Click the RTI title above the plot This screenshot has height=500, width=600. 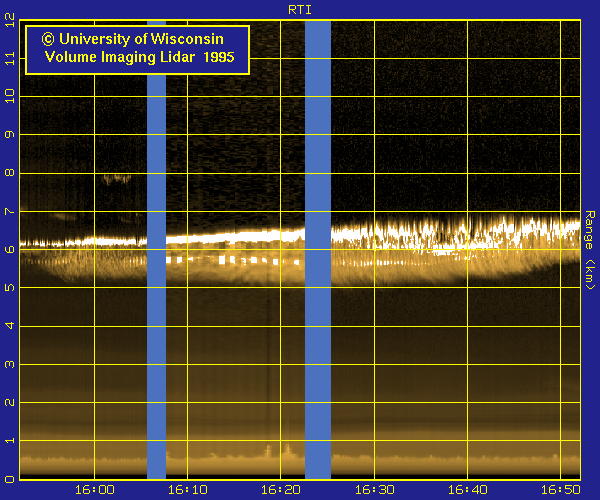click(x=300, y=10)
